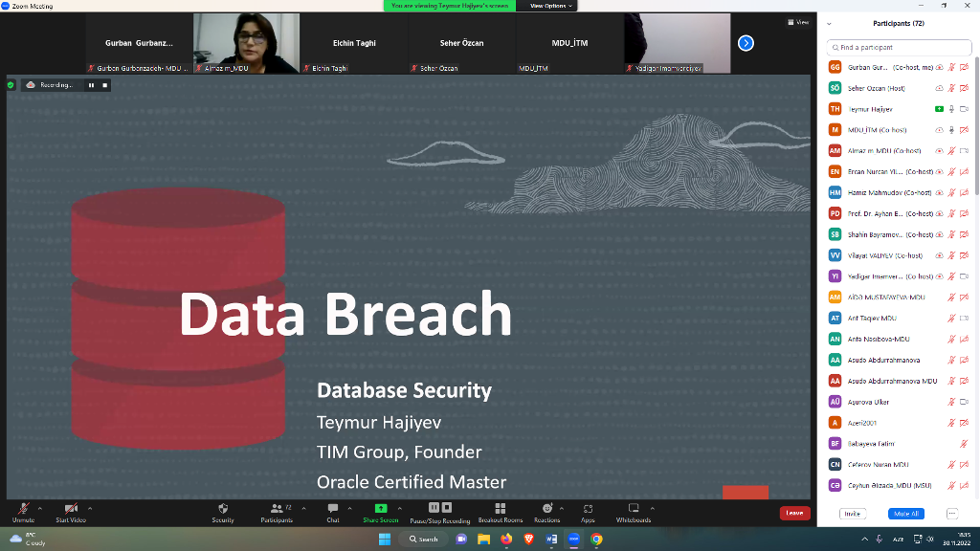Open Breakout Rooms
The image size is (980, 551).
coord(500,509)
